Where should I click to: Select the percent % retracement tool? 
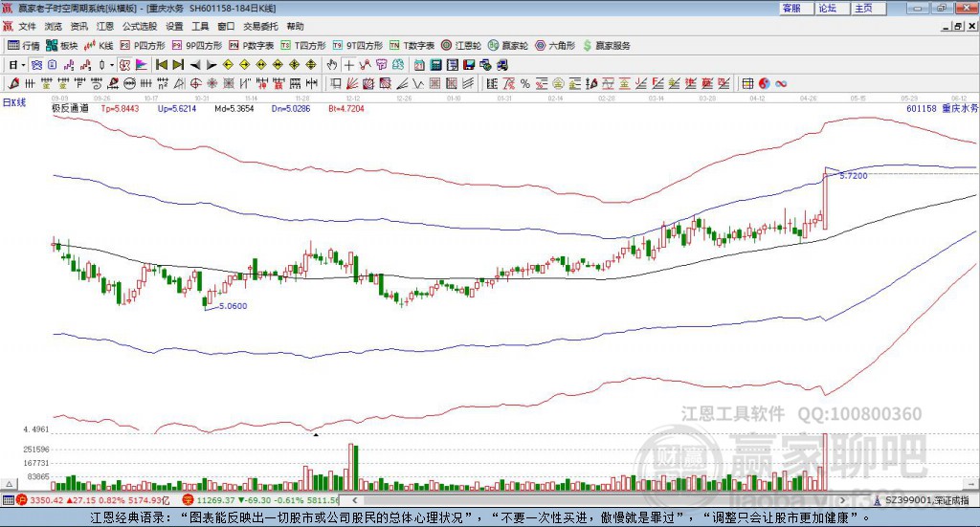(525, 83)
